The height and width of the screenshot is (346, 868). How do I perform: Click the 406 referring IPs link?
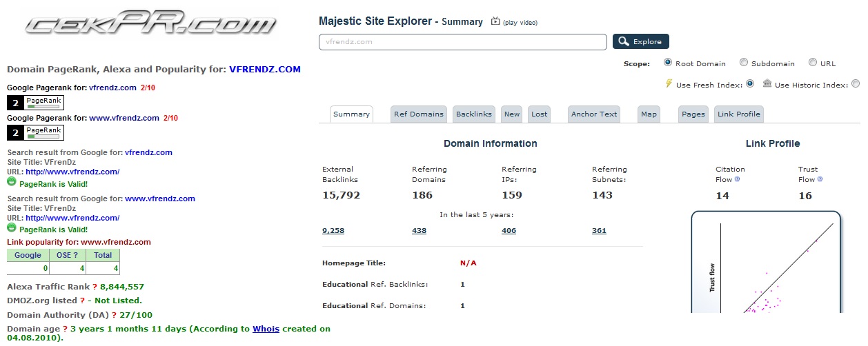click(509, 230)
